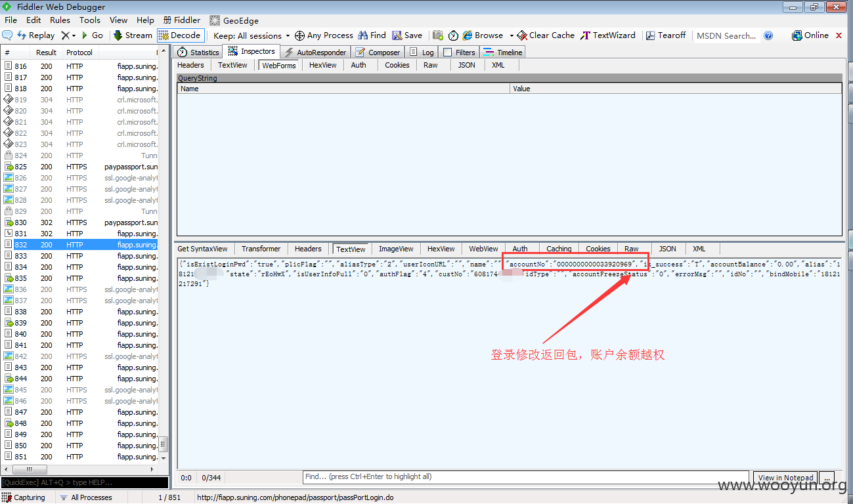Click the camera screenshot toolbar icon
Viewport: 853px width, 504px height.
437,35
